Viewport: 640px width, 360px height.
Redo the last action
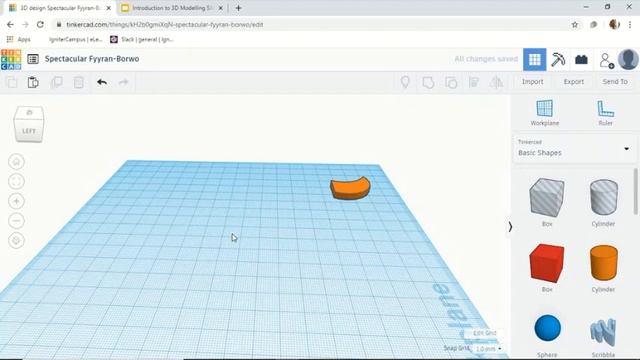coord(123,82)
